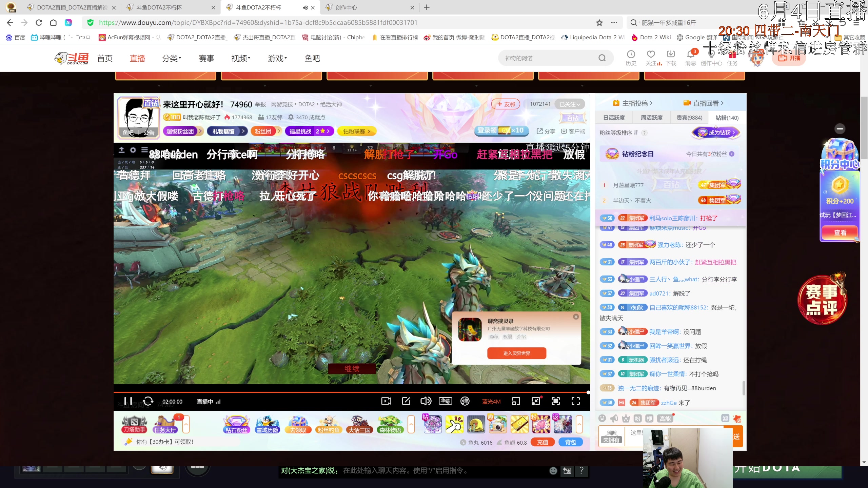The height and width of the screenshot is (488, 868).
Task: Click the 成为钻粉 button
Action: pyautogui.click(x=716, y=133)
